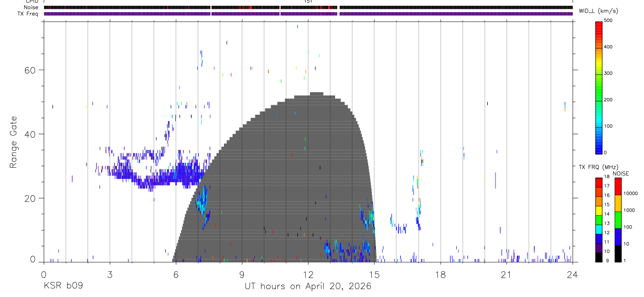Click the purple TX Freq strip
Image resolution: width=644 pixels, height=297 pixels.
(x=308, y=14)
